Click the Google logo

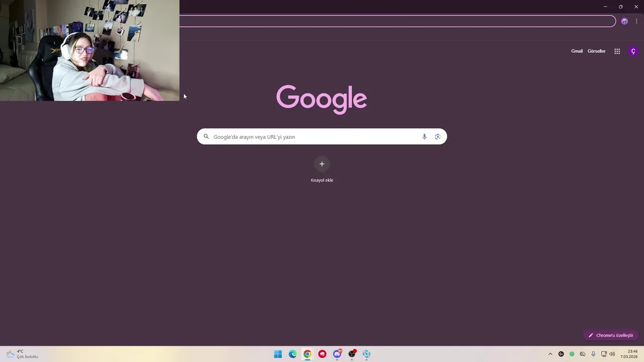(321, 99)
